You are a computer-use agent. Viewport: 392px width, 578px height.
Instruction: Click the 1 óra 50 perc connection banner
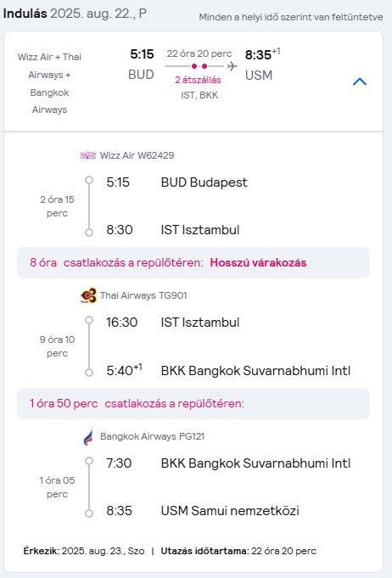(x=193, y=403)
